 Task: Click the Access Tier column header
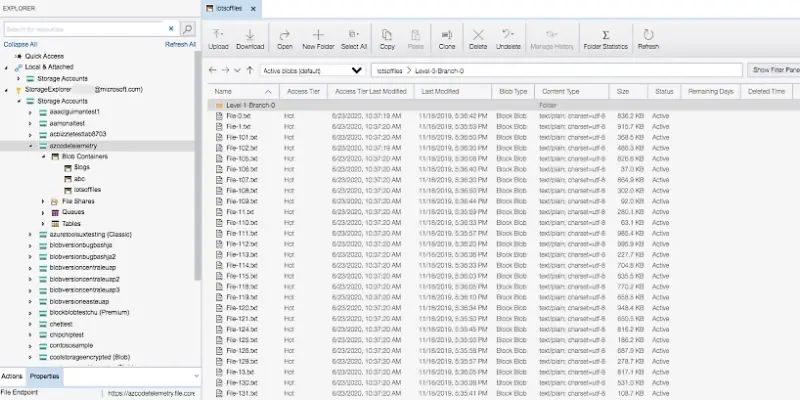pos(304,91)
